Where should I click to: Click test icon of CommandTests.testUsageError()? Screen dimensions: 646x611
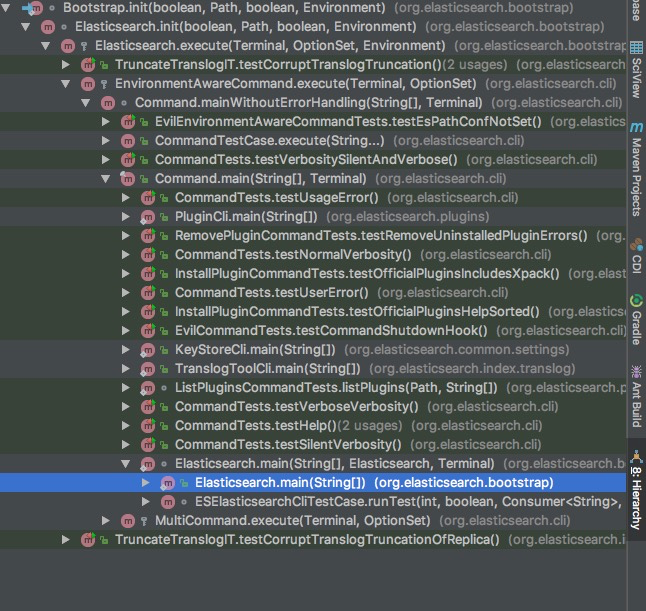coord(147,198)
